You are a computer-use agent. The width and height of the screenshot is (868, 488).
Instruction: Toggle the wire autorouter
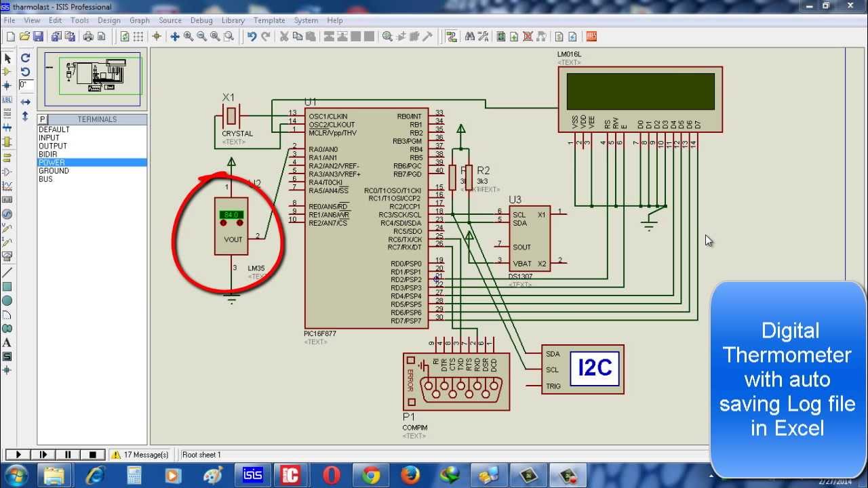451,37
